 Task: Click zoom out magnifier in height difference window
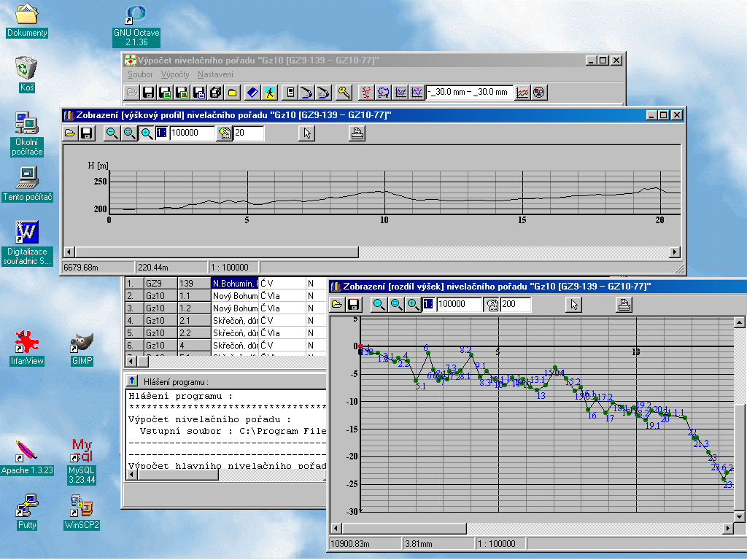(379, 305)
